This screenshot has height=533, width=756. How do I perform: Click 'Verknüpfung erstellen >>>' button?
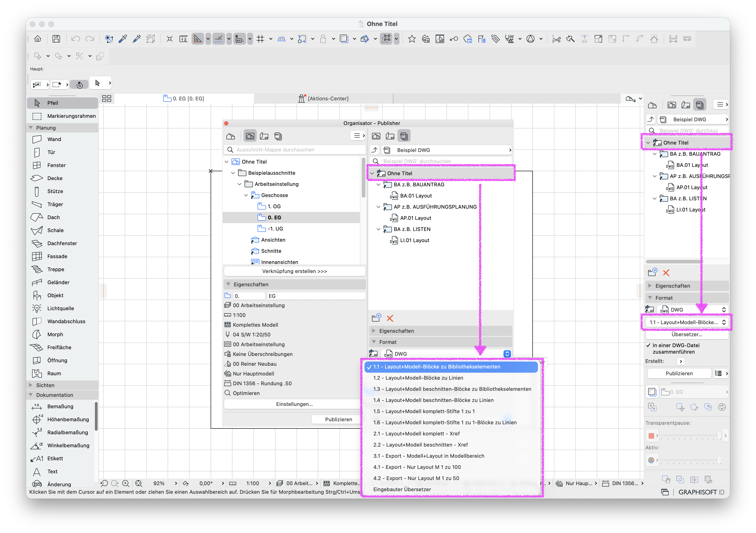pyautogui.click(x=295, y=271)
